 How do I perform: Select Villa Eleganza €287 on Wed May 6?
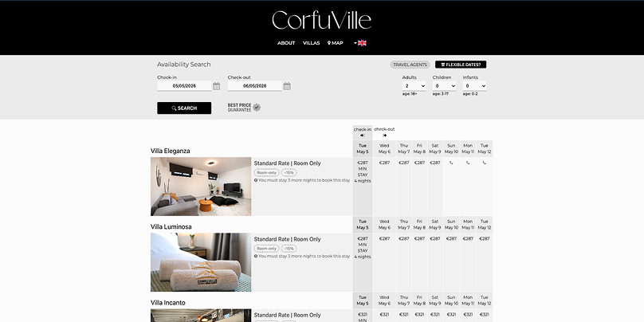(384, 163)
